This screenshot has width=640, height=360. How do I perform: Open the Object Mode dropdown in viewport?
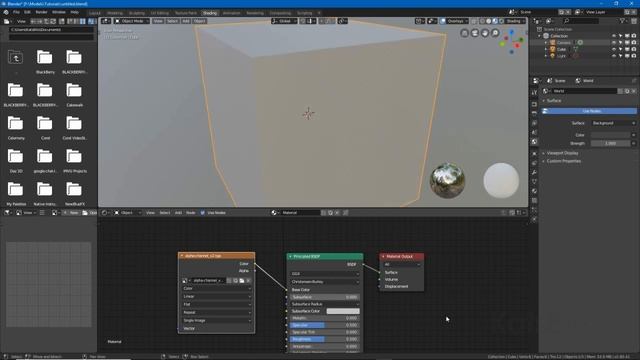132,21
